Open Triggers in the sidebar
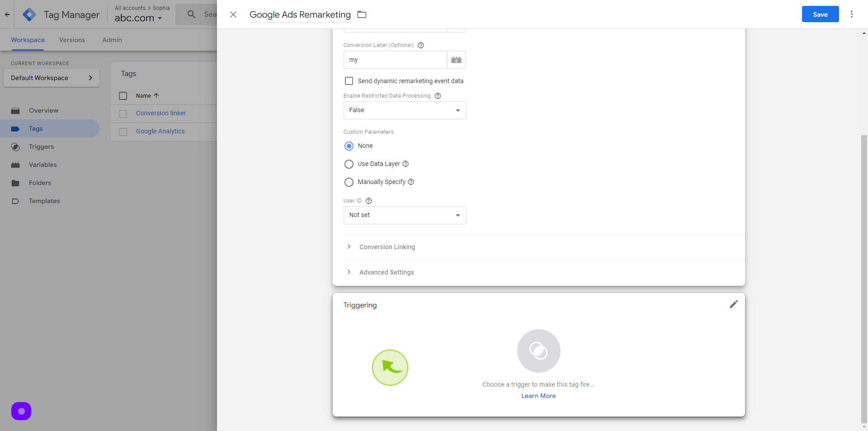This screenshot has width=868, height=431. click(50, 147)
